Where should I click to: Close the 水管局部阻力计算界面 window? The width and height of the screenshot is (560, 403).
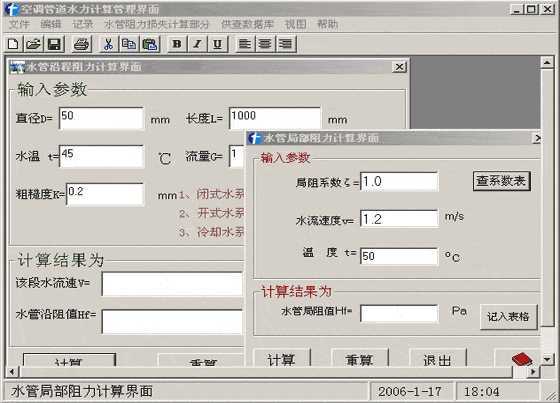coord(536,138)
